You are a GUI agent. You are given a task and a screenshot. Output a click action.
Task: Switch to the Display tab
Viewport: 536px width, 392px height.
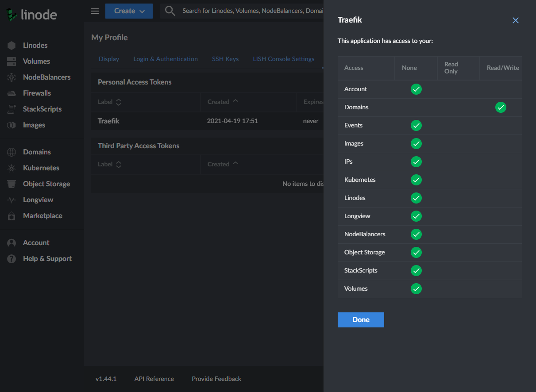pyautogui.click(x=109, y=59)
